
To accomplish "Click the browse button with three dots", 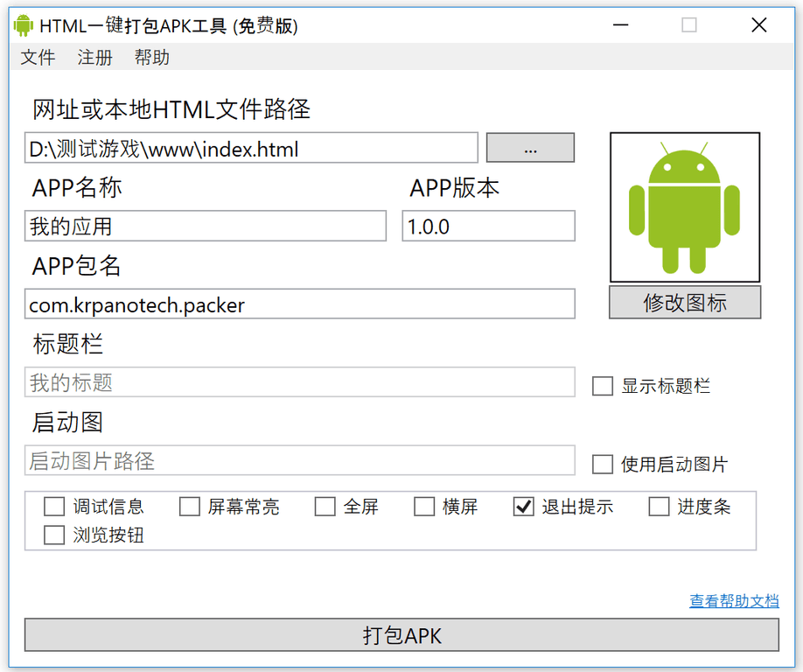I will point(530,149).
